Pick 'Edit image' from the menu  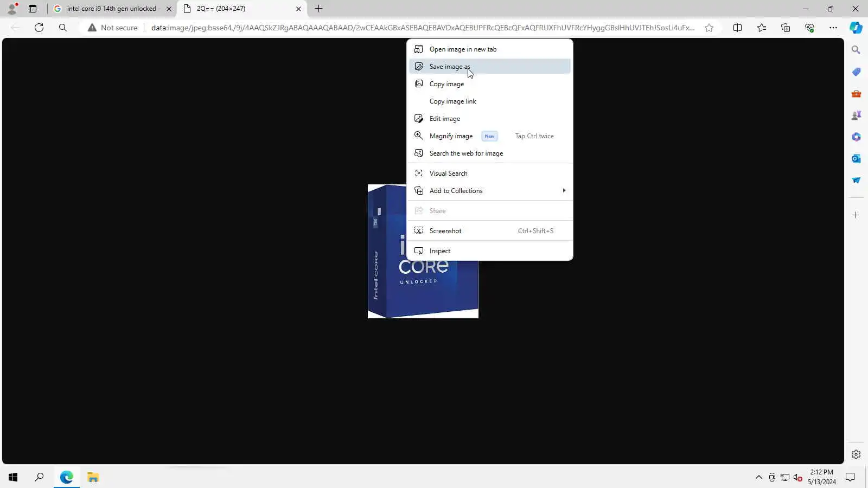pyautogui.click(x=489, y=119)
